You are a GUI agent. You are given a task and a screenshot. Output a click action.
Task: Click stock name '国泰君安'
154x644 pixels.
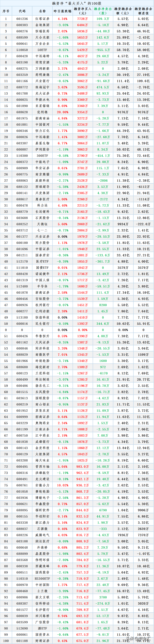pyautogui.click(x=42, y=255)
